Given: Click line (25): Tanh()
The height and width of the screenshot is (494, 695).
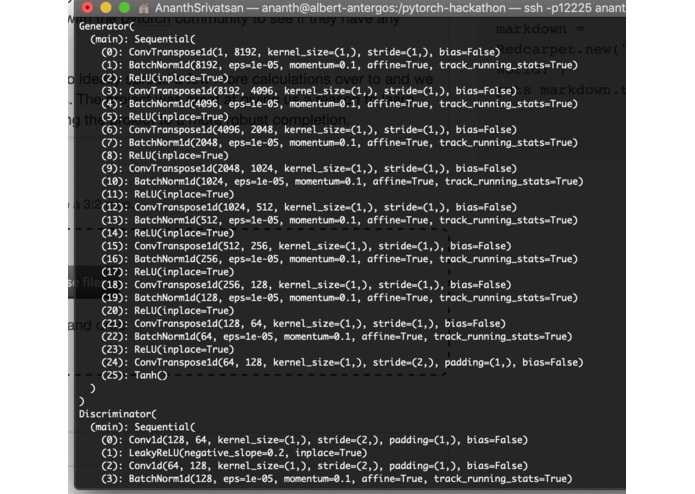Looking at the screenshot, I should [135, 375].
